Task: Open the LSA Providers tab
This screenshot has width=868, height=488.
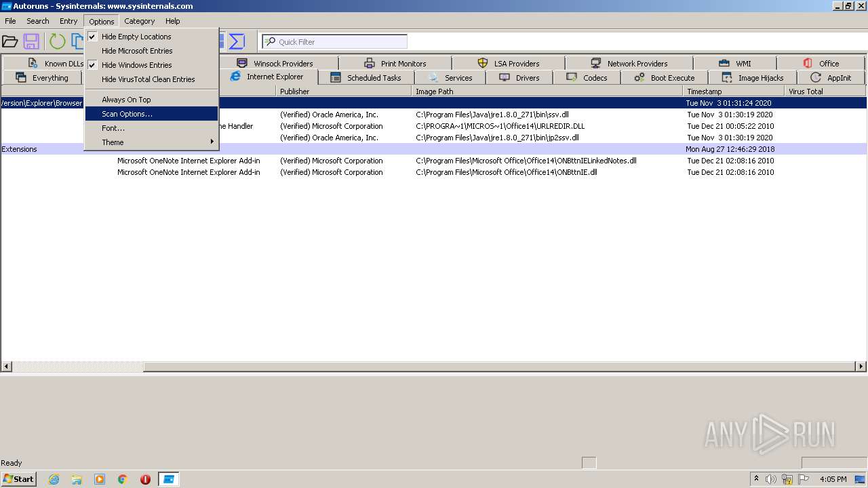Action: click(x=509, y=63)
